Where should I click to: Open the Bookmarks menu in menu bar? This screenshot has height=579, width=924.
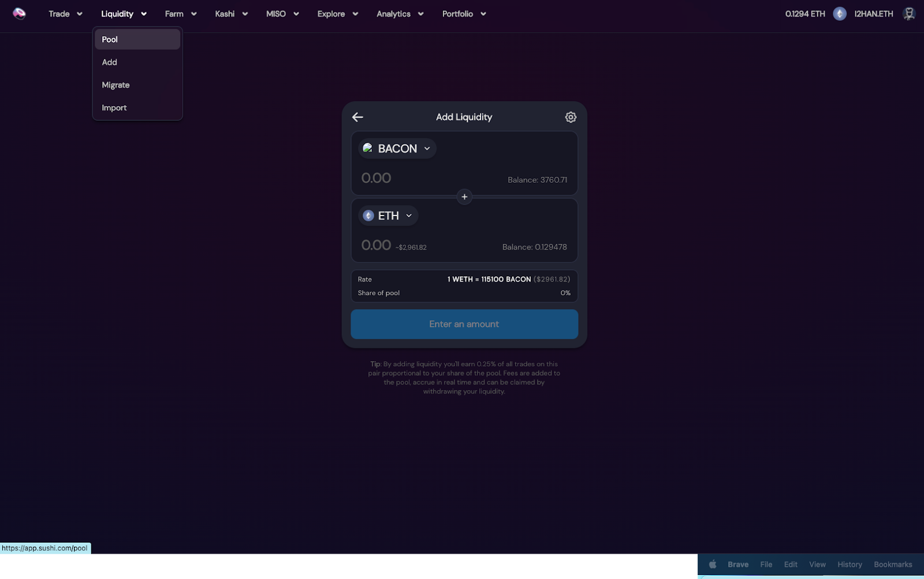point(893,565)
